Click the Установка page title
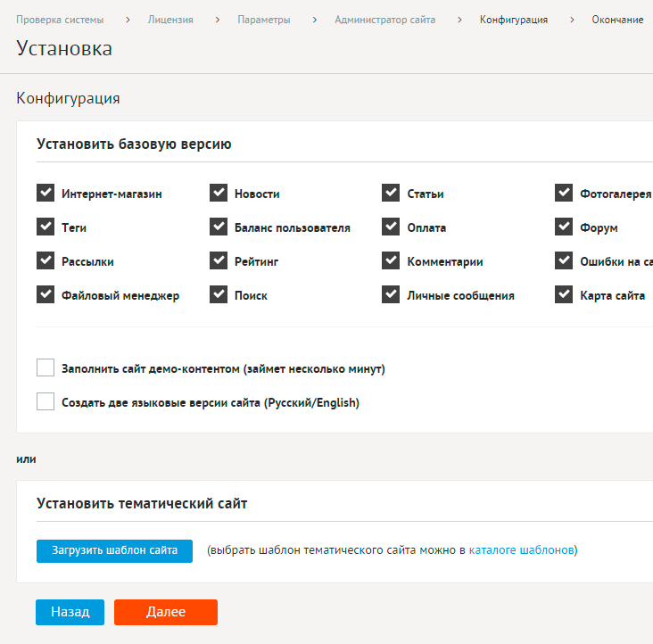 tap(64, 48)
